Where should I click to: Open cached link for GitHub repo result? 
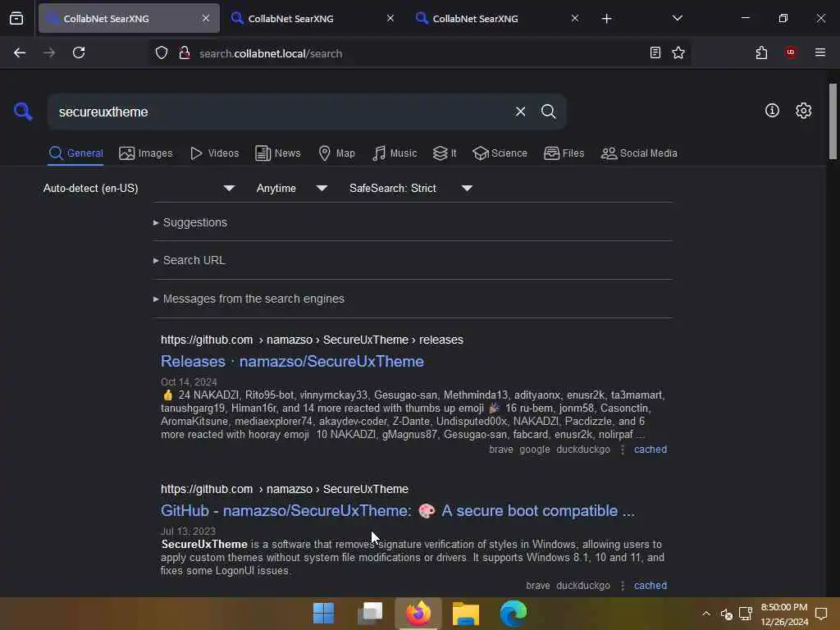[651, 586]
